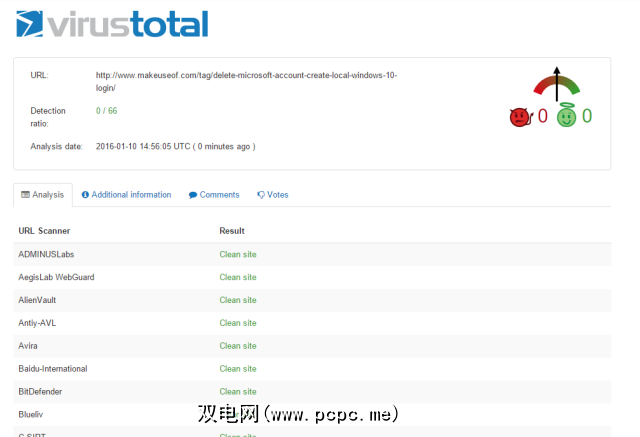Switch to the Votes tab

[273, 195]
